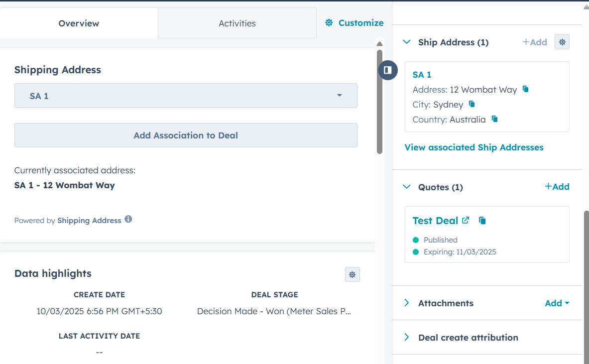Copy the Australia country value

click(494, 119)
